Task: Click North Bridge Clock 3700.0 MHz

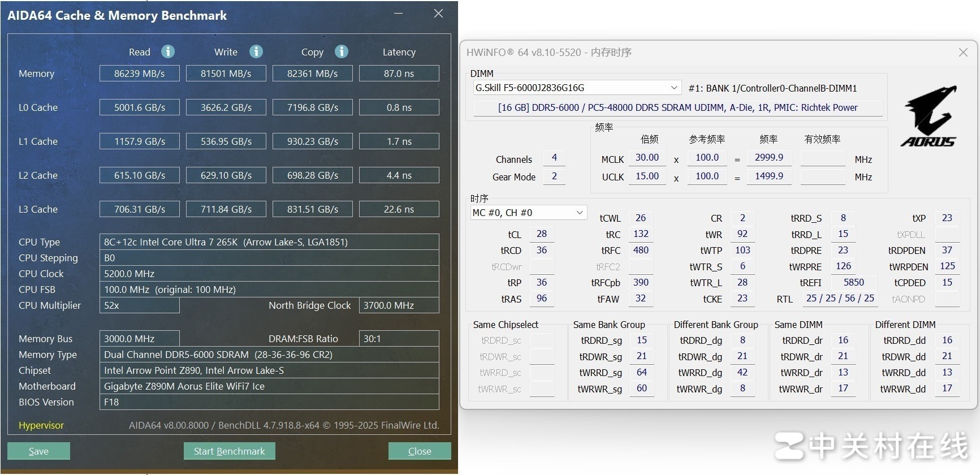Action: [x=399, y=305]
